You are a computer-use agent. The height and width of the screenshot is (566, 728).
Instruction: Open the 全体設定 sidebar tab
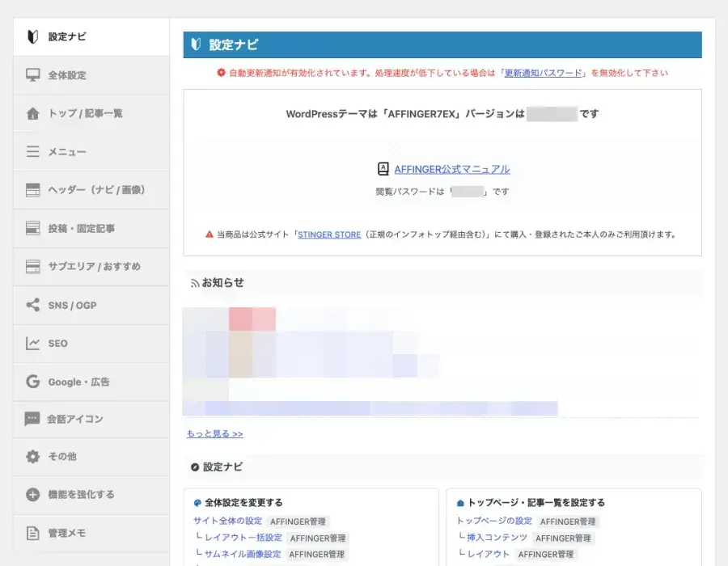91,75
